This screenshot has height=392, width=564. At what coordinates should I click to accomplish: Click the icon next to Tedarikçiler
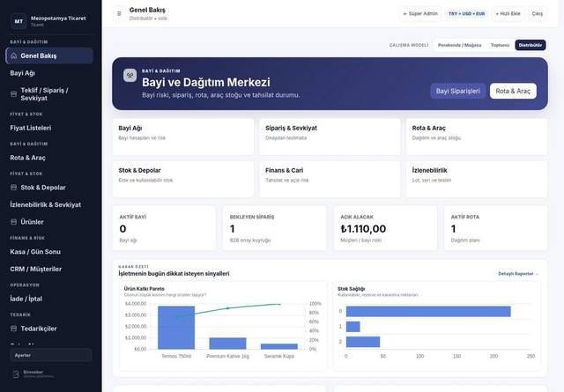tap(14, 329)
